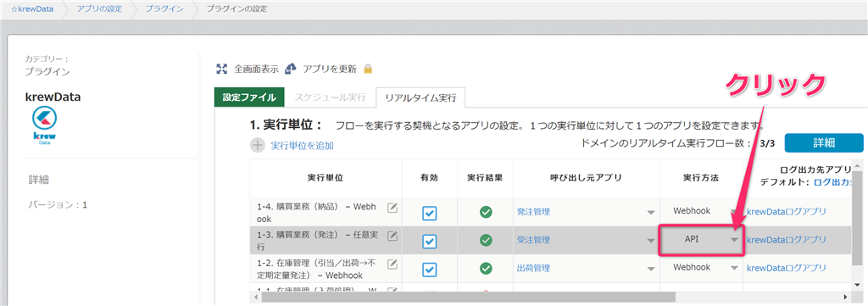
Task: Click 詳細 in the left sidebar
Action: pos(39,180)
